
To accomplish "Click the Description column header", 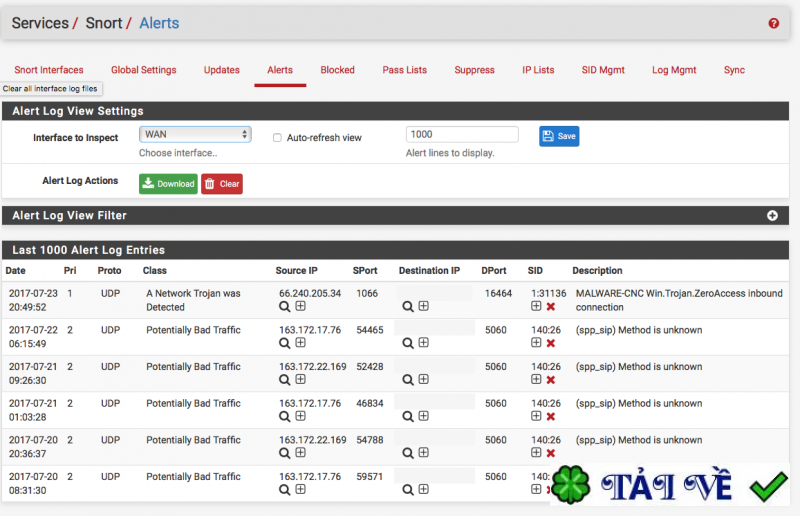I will pyautogui.click(x=597, y=271).
